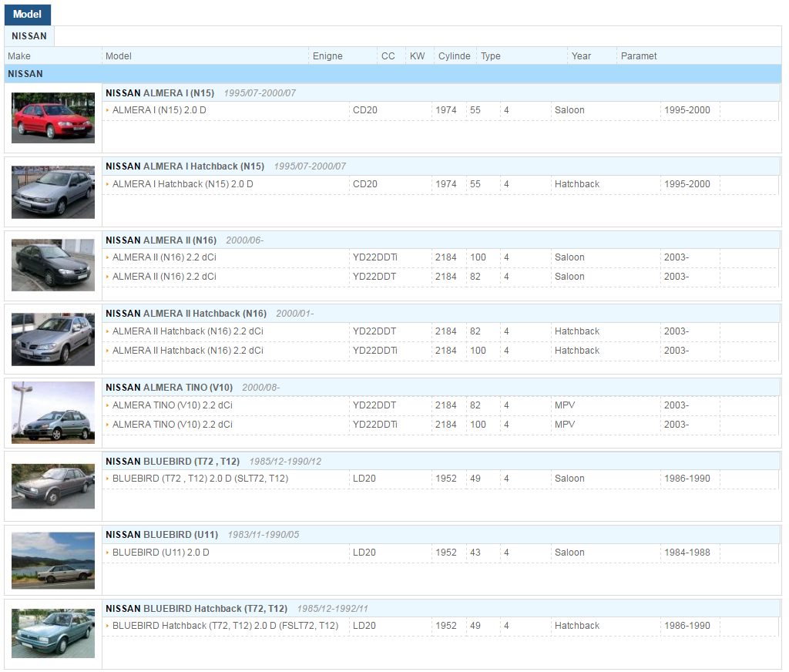The width and height of the screenshot is (789, 672).
Task: Select ALMERA II (N16) 2.2 dCi 82 KW row
Action: pos(442,277)
